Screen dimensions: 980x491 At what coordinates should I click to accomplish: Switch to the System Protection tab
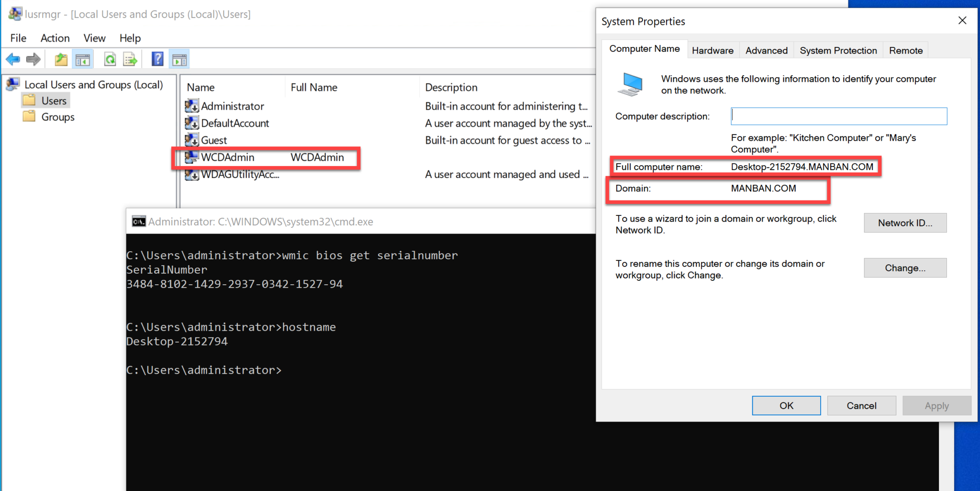[838, 50]
